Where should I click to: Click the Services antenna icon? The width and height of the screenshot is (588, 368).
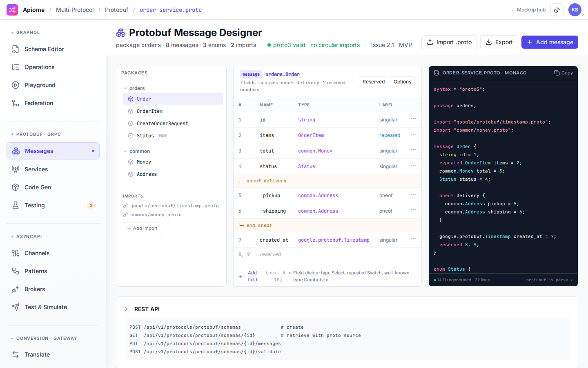16,169
